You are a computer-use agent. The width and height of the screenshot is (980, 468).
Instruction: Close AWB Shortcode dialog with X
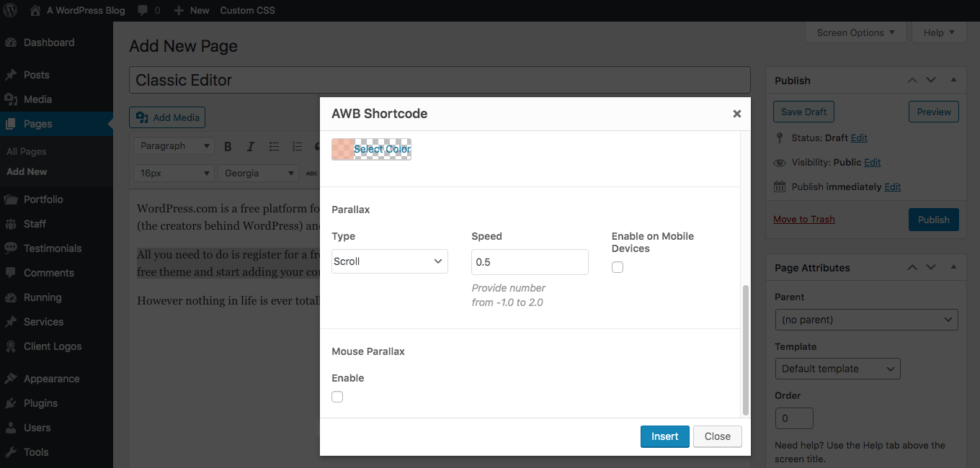(736, 114)
